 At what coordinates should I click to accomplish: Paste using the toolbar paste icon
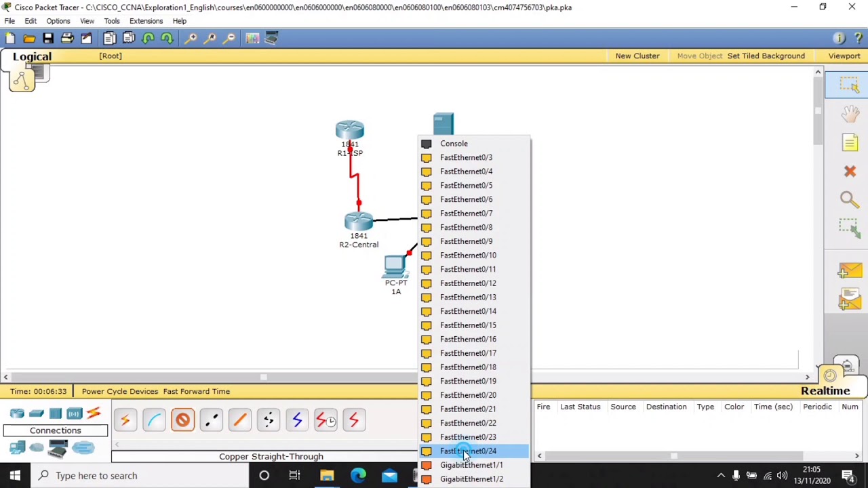pos(128,39)
